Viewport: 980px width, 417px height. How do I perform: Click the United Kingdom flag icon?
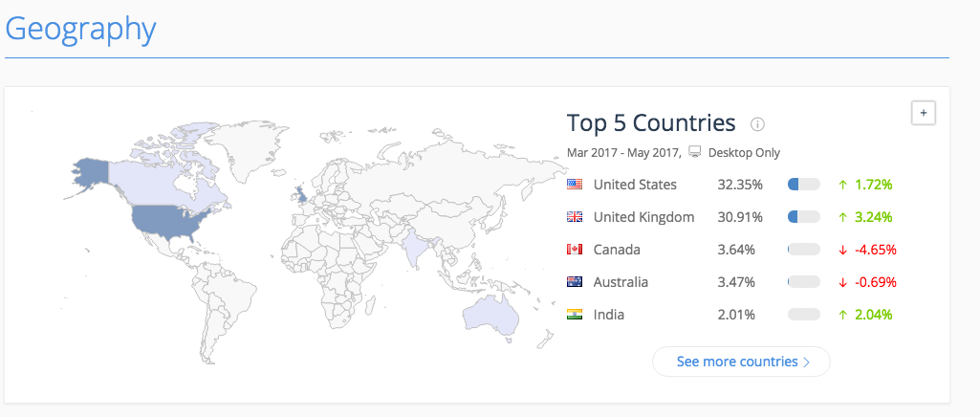point(575,217)
